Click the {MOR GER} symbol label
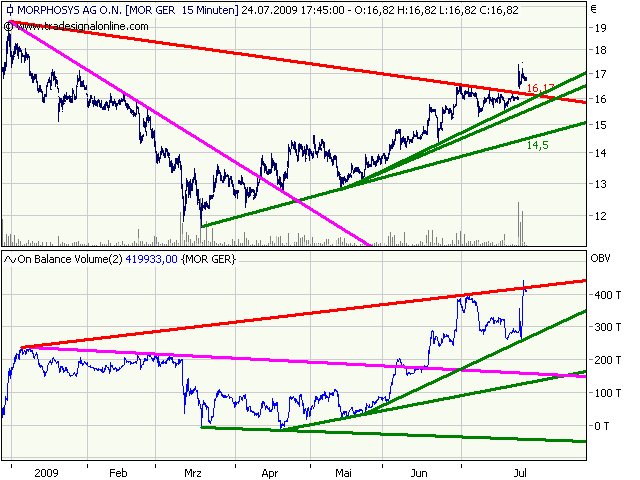This screenshot has width=640, height=480. pos(209,260)
